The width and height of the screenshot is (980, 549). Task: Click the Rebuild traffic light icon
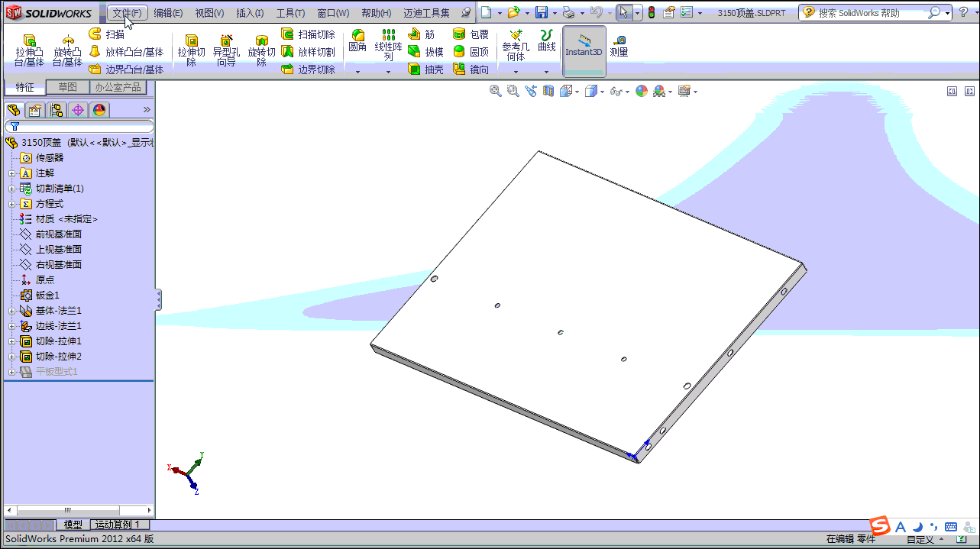tap(651, 13)
